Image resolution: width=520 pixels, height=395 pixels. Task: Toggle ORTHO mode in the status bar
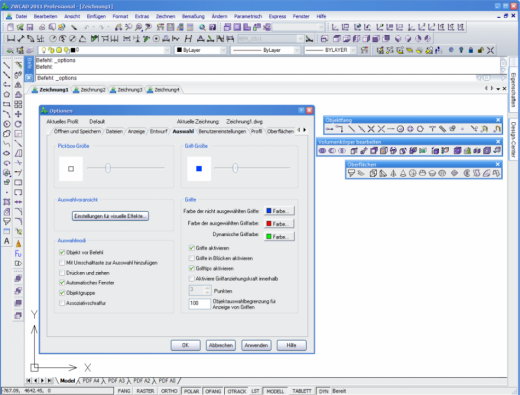(169, 391)
